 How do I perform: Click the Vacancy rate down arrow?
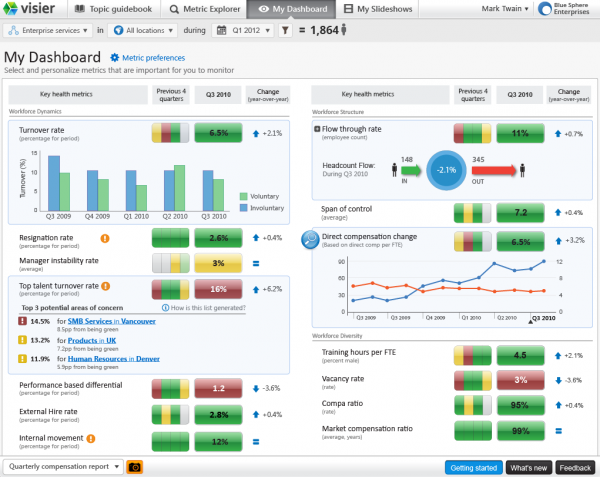point(558,380)
